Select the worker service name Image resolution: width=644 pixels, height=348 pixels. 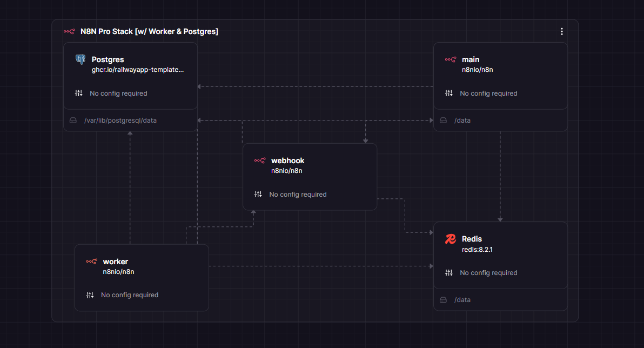116,262
